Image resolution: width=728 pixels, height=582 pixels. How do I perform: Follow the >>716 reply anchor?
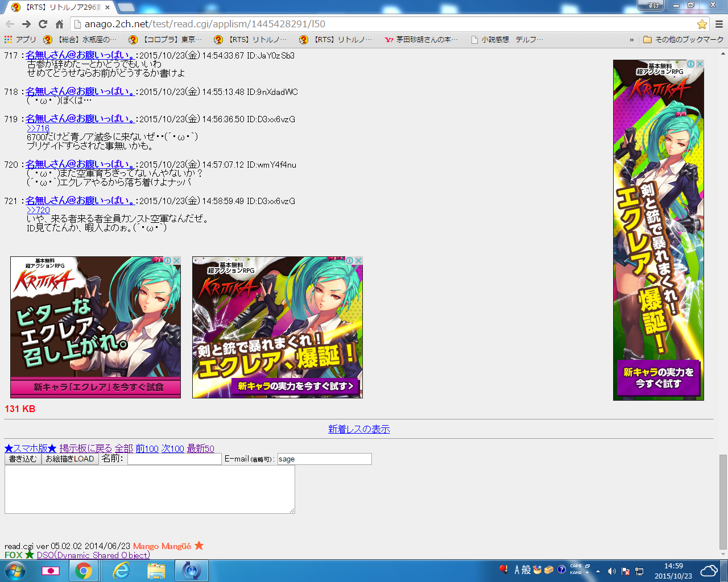[38, 128]
